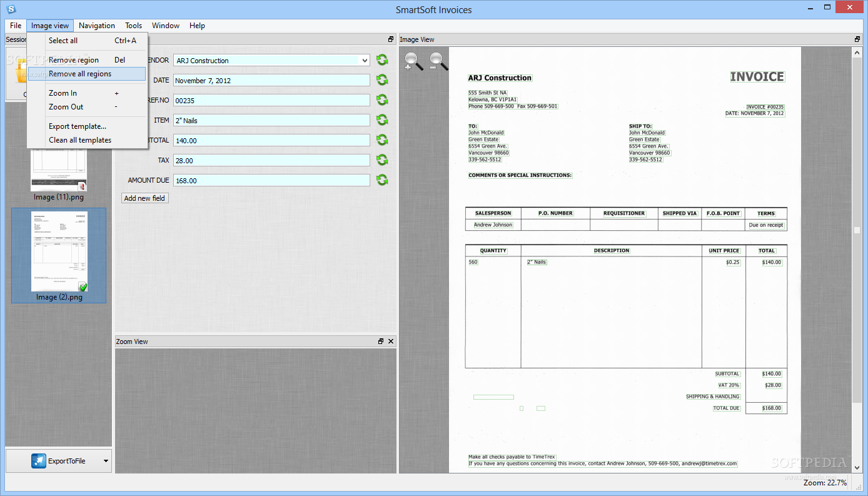Click the DATE field with November 7, 2012

(x=271, y=81)
